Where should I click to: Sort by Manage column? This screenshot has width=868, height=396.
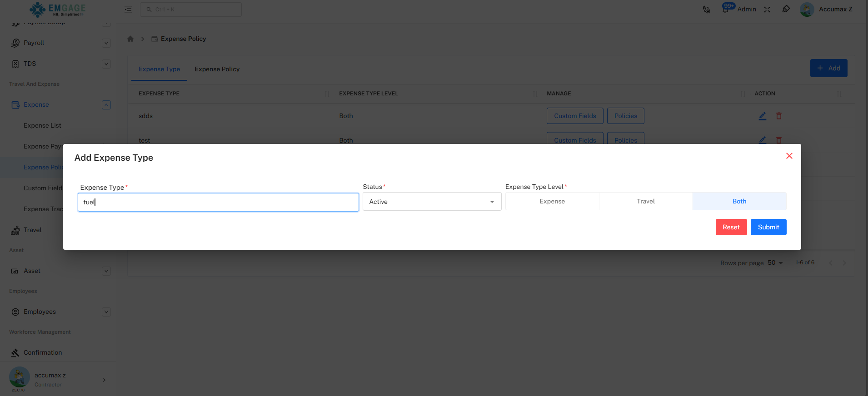[x=743, y=94]
